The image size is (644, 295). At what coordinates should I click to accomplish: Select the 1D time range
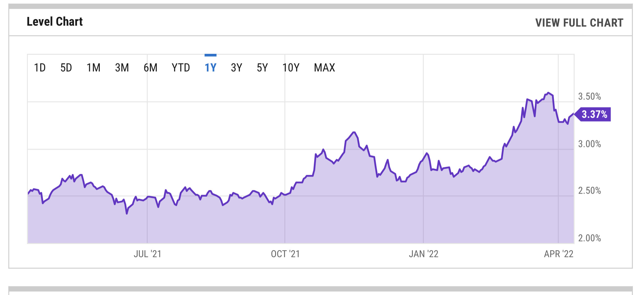coord(40,67)
